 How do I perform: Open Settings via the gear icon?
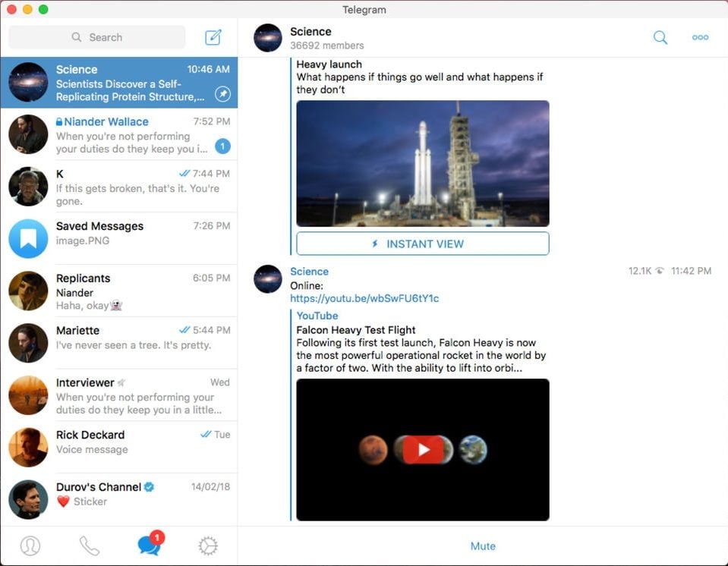(x=208, y=546)
